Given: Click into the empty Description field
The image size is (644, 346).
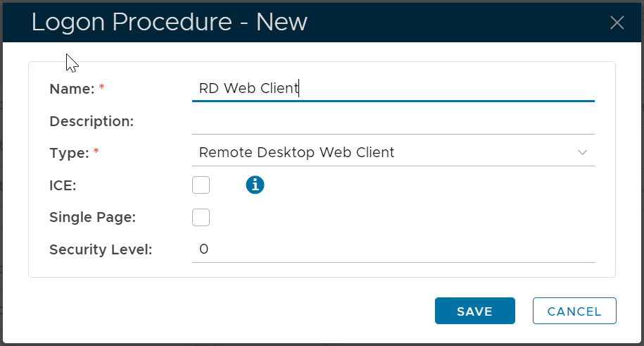Looking at the screenshot, I should pos(393,121).
